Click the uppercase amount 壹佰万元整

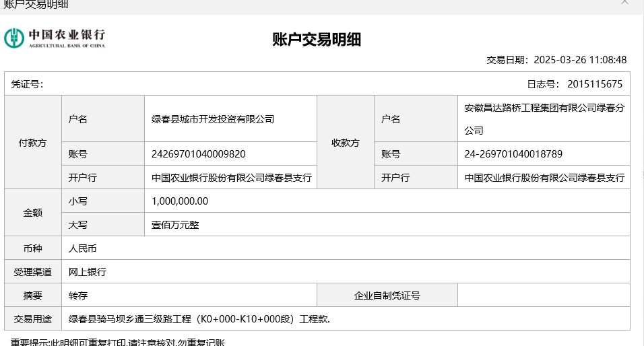175,225
